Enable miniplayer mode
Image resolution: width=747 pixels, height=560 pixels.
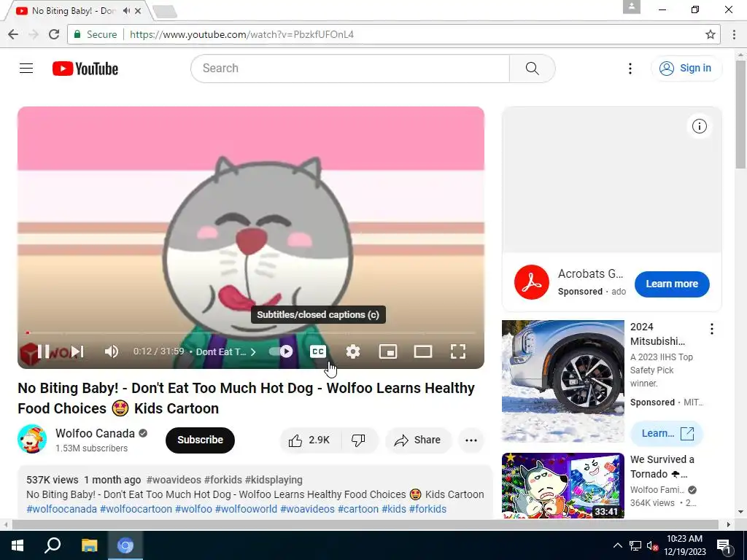[x=388, y=351]
